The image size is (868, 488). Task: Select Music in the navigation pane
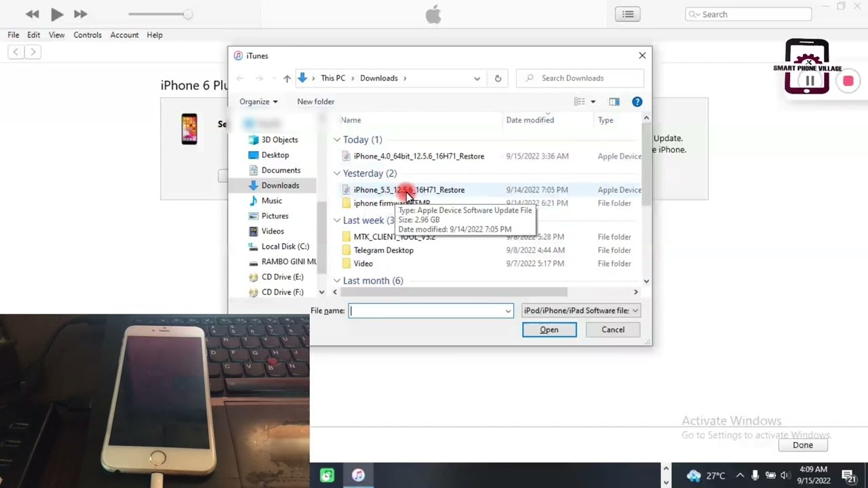coord(272,201)
